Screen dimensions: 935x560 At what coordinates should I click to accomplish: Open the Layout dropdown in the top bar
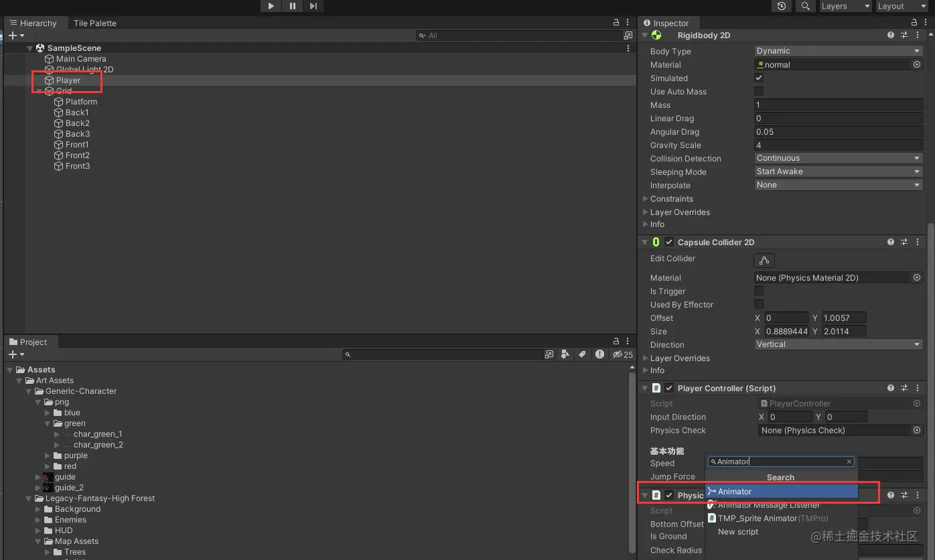902,6
